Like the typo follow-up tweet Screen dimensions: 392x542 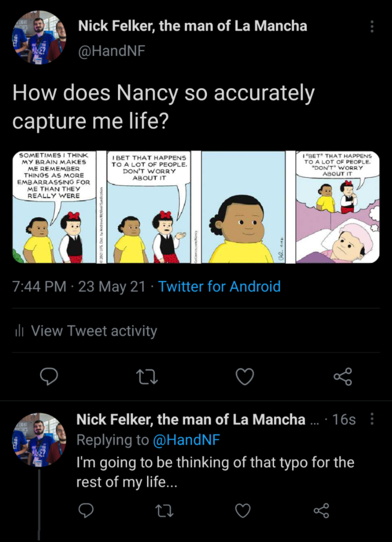tap(243, 511)
